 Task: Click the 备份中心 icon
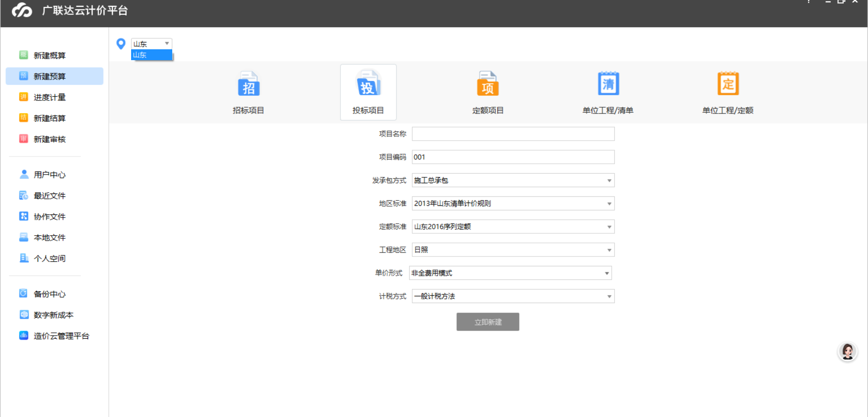24,294
